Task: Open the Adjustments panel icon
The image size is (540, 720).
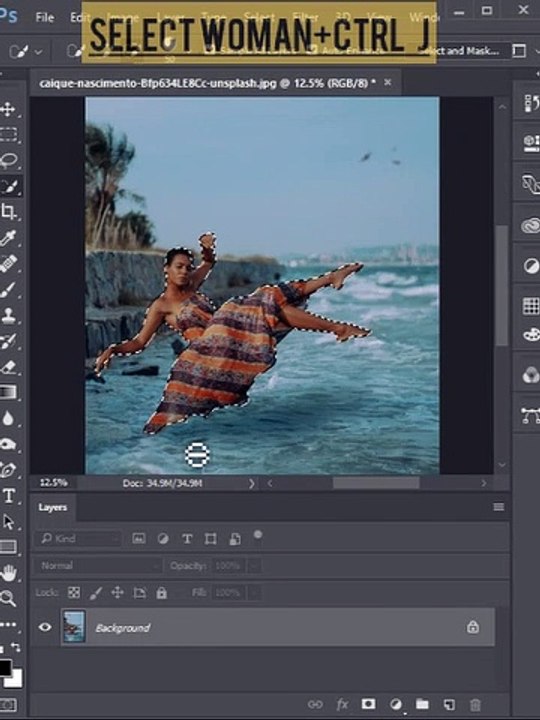Action: click(531, 266)
